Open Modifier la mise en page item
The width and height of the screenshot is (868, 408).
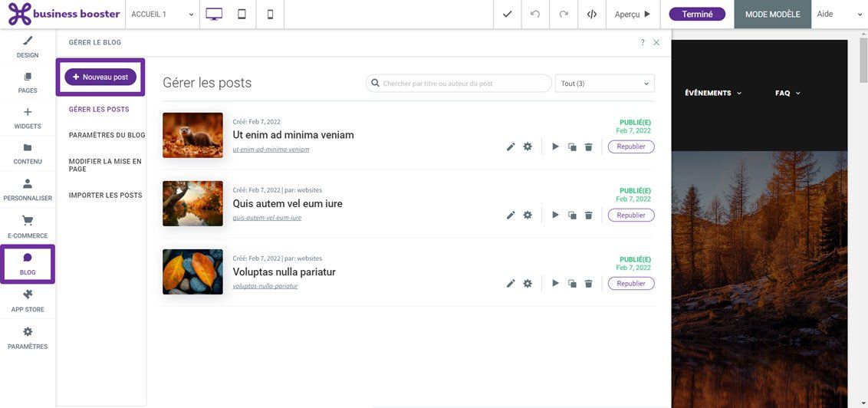coord(105,165)
